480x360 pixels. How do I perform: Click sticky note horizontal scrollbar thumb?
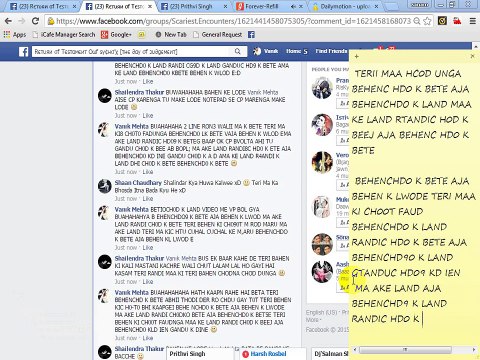pos(405,350)
